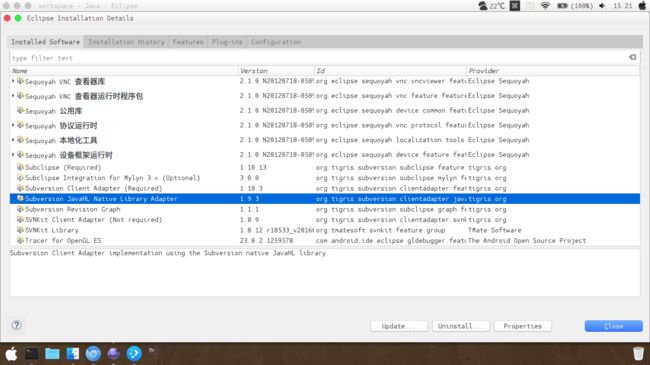The image size is (650, 365).
Task: Click version 1.10.13 in the Subclipse row
Action: coord(253,167)
